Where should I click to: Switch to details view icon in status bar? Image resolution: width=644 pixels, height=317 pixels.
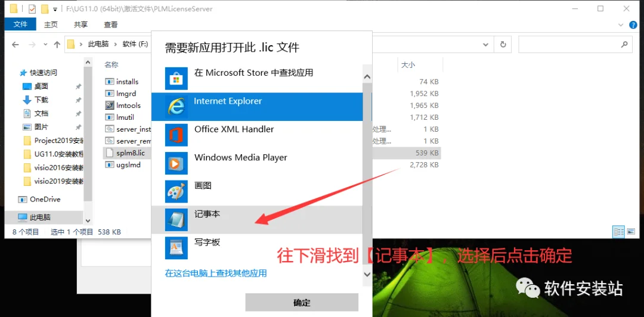(619, 232)
